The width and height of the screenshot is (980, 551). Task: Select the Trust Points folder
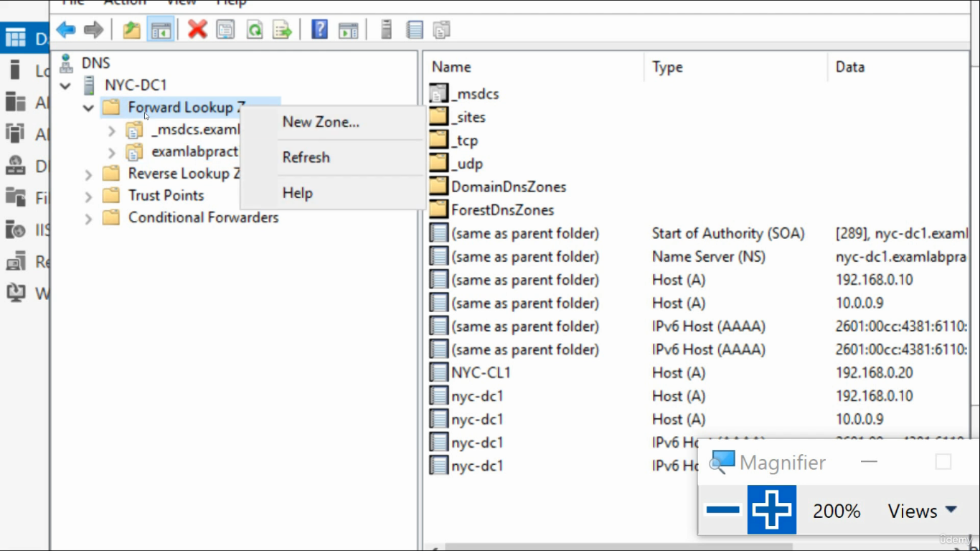[166, 195]
